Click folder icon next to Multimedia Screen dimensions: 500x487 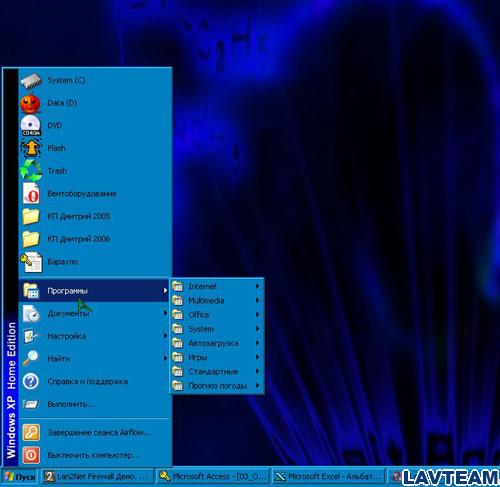point(178,300)
